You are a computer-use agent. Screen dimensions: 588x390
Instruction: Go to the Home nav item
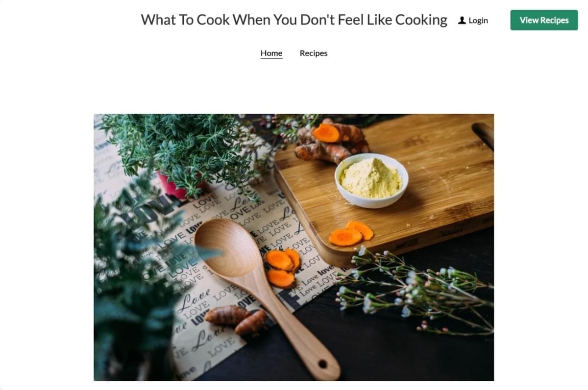coord(271,53)
